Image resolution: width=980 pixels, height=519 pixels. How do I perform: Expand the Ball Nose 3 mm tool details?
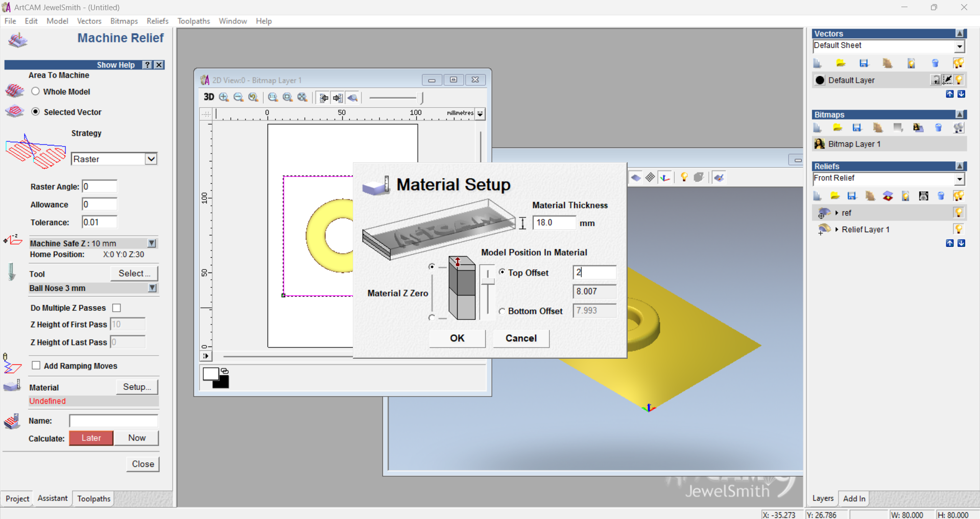click(152, 288)
